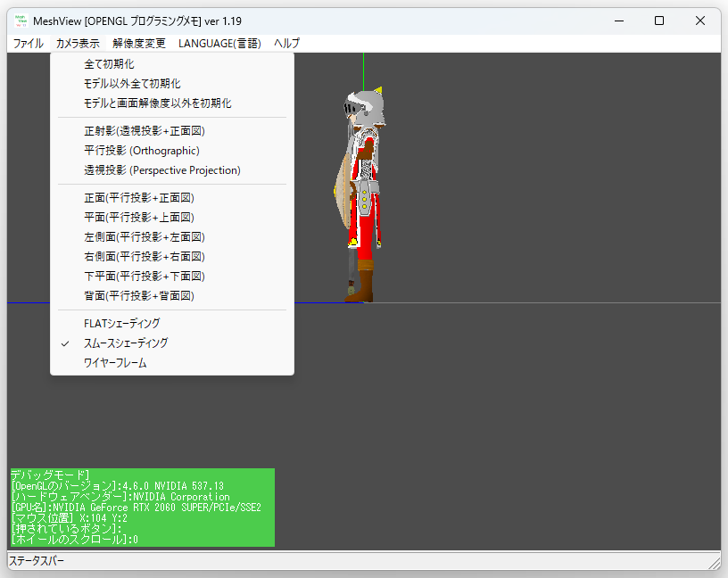This screenshot has height=578, width=728.
Task: Select 背面(平行投影+背面図) view
Action: 172,296
